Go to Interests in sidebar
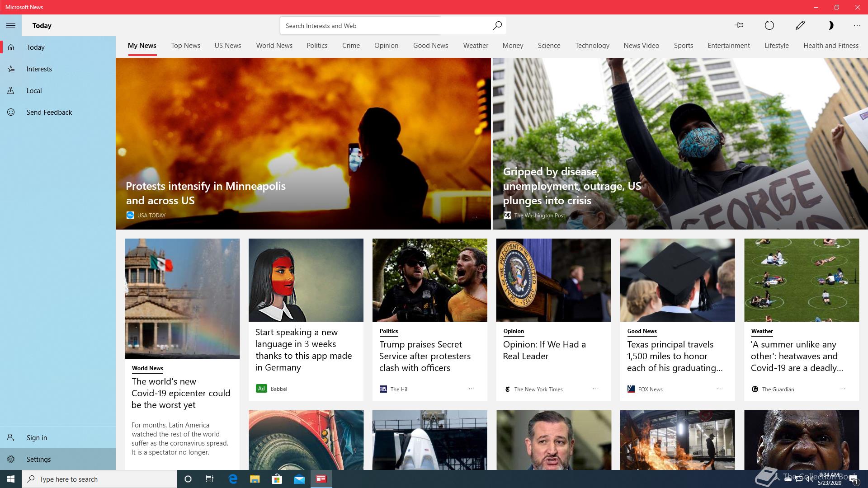868x488 pixels. click(39, 69)
